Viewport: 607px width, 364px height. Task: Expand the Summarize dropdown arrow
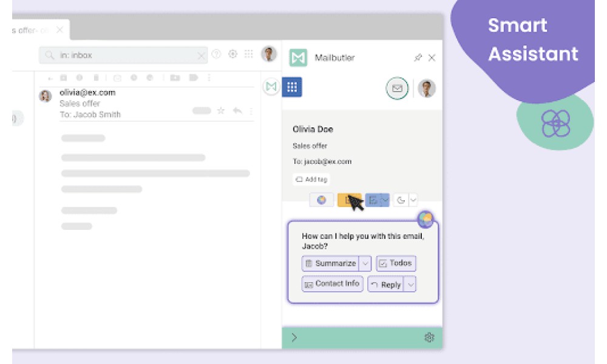click(x=365, y=263)
